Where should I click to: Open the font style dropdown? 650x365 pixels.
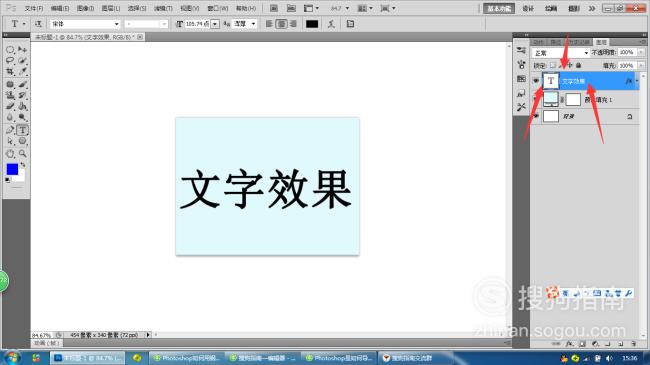point(146,24)
